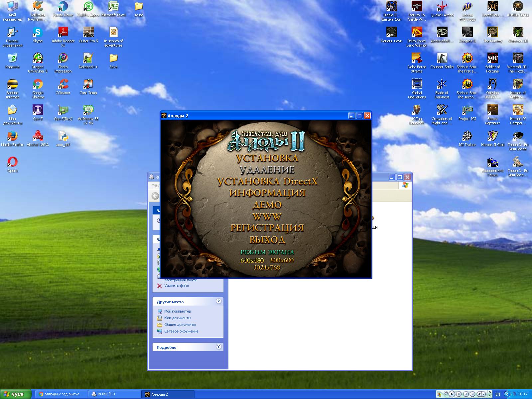Click the EN language indicator
532x399 pixels.
(x=498, y=394)
